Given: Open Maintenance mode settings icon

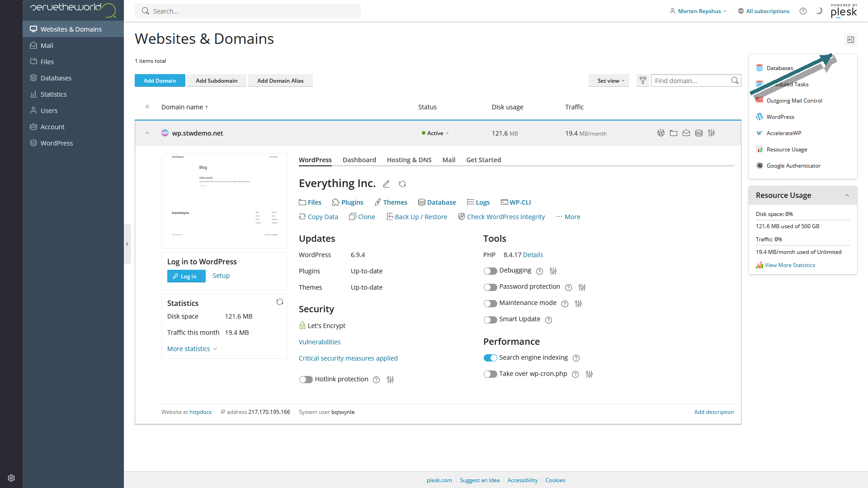Looking at the screenshot, I should coord(579,304).
